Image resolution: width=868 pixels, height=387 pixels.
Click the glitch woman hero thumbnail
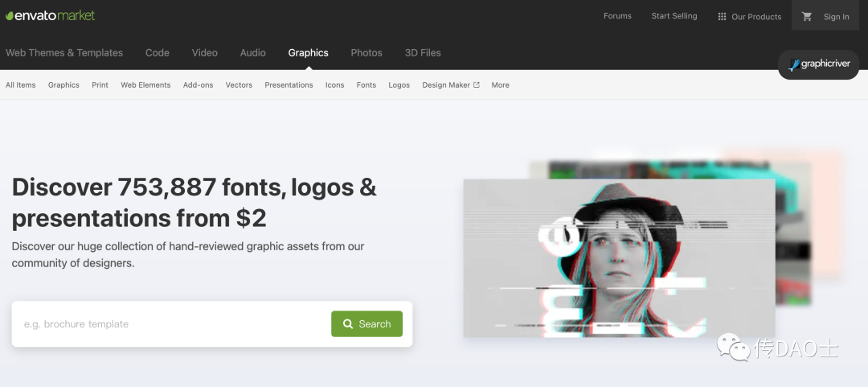coord(619,257)
